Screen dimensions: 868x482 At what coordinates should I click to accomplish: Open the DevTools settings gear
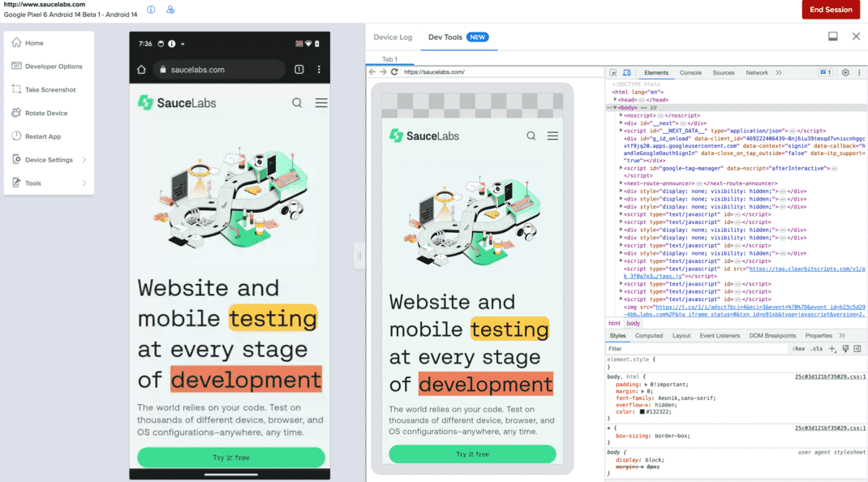[x=844, y=72]
